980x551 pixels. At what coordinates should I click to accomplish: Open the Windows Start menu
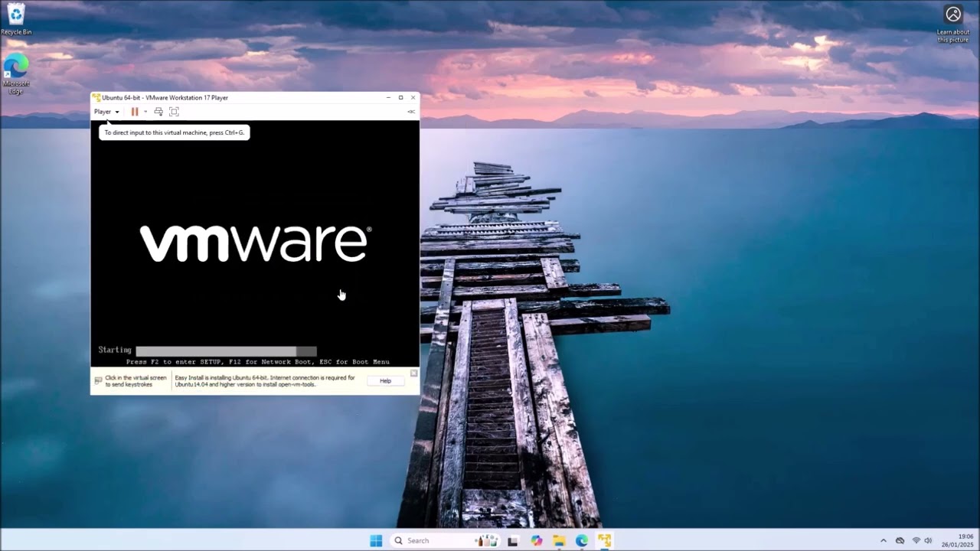[x=376, y=540]
